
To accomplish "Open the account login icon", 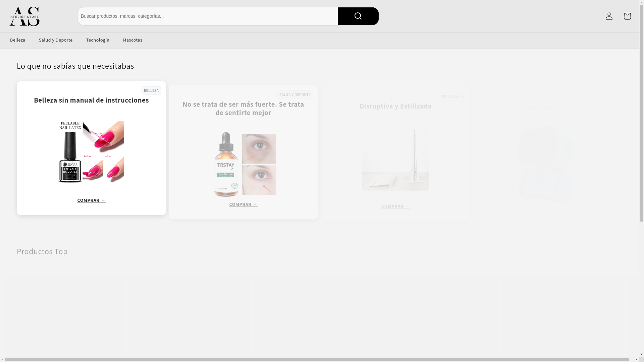I will click(609, 16).
